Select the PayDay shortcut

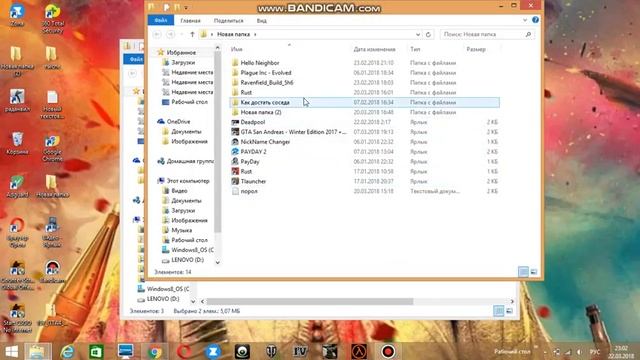250,162
